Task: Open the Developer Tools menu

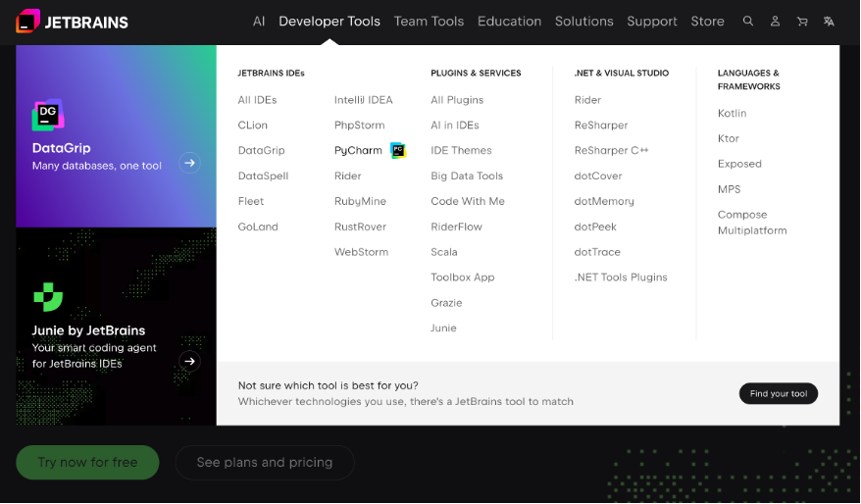Action: click(329, 22)
